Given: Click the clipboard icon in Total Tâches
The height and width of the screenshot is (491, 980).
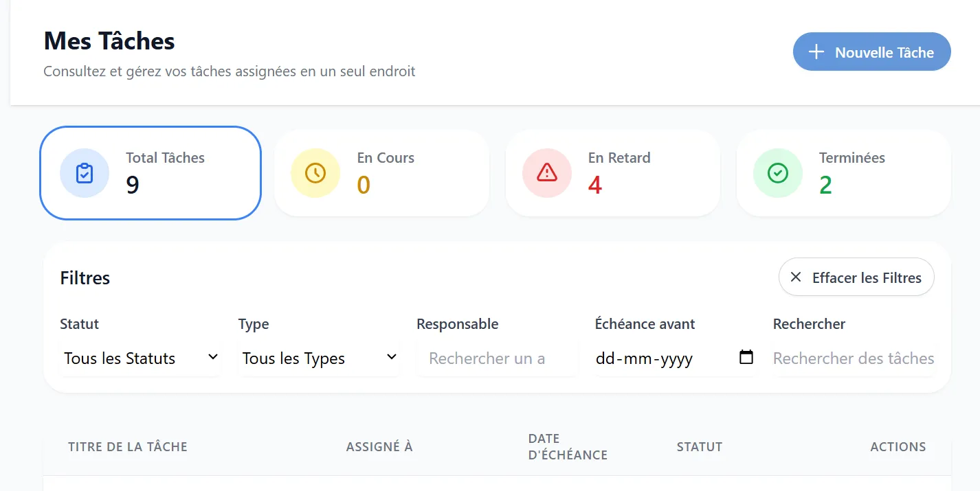Looking at the screenshot, I should pos(85,173).
